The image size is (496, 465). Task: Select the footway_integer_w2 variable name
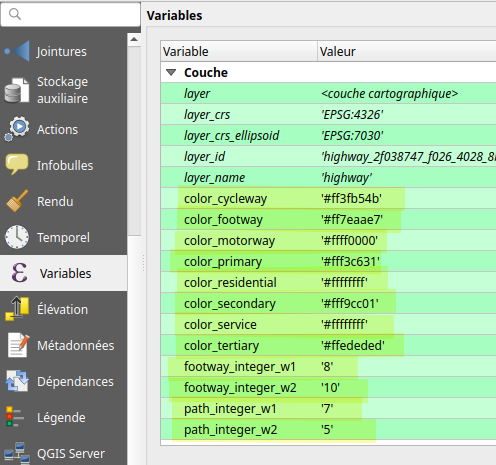240,388
